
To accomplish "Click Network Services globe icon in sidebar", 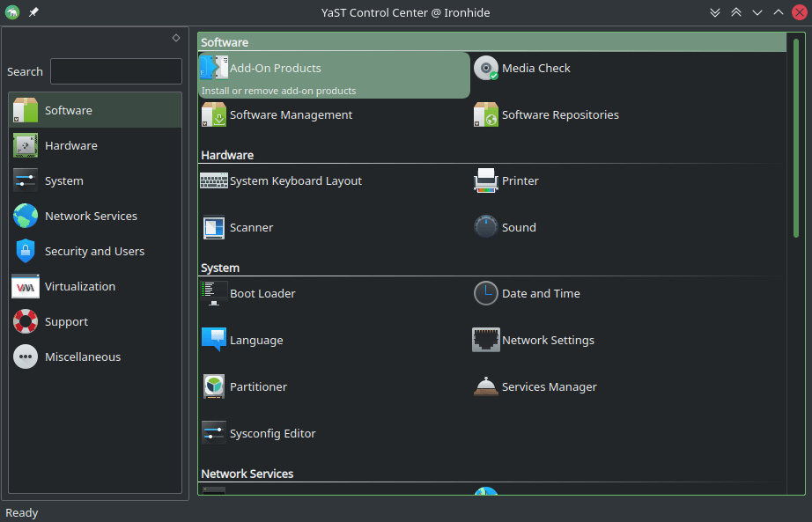I will (x=26, y=216).
